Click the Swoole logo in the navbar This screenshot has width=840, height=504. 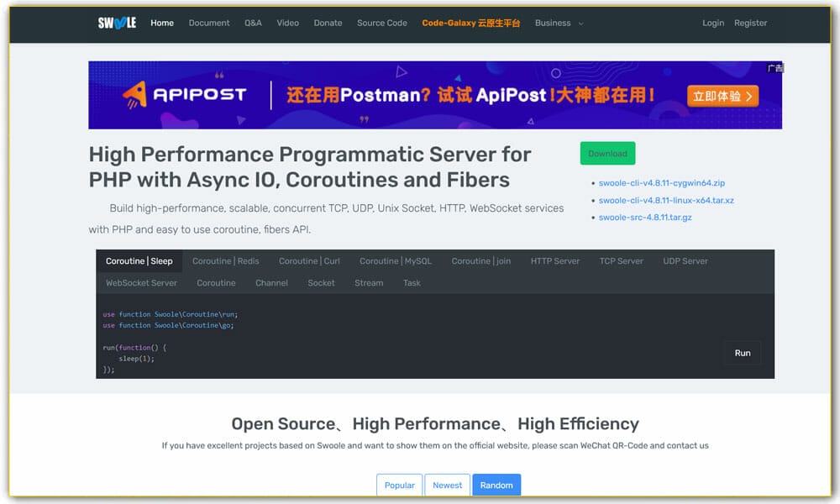coord(118,23)
